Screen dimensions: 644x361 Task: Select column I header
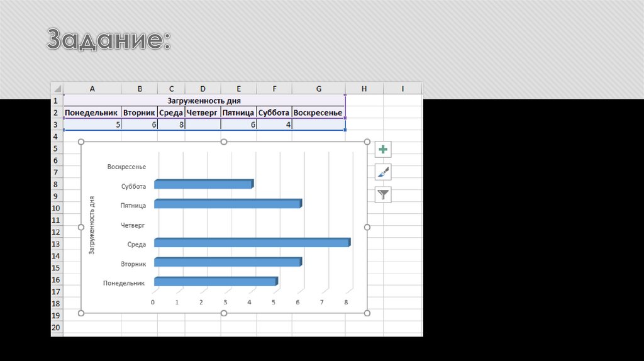pos(402,89)
